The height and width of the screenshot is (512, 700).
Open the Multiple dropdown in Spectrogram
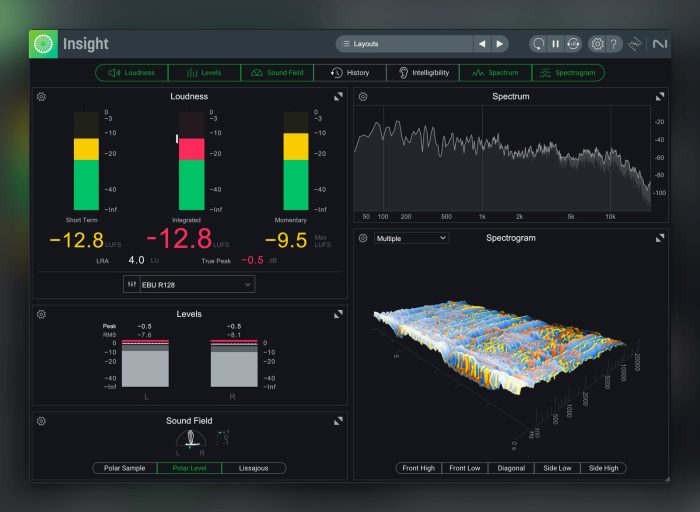click(411, 238)
